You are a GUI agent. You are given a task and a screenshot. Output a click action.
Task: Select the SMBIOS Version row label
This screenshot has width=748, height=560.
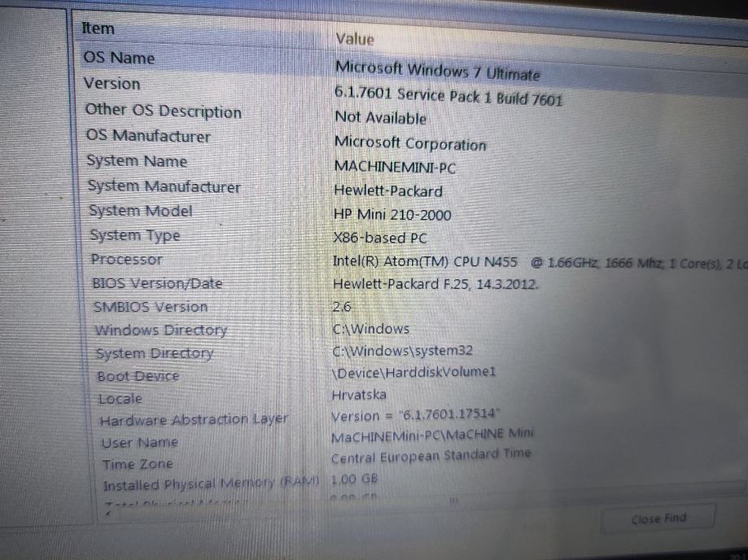coord(151,307)
